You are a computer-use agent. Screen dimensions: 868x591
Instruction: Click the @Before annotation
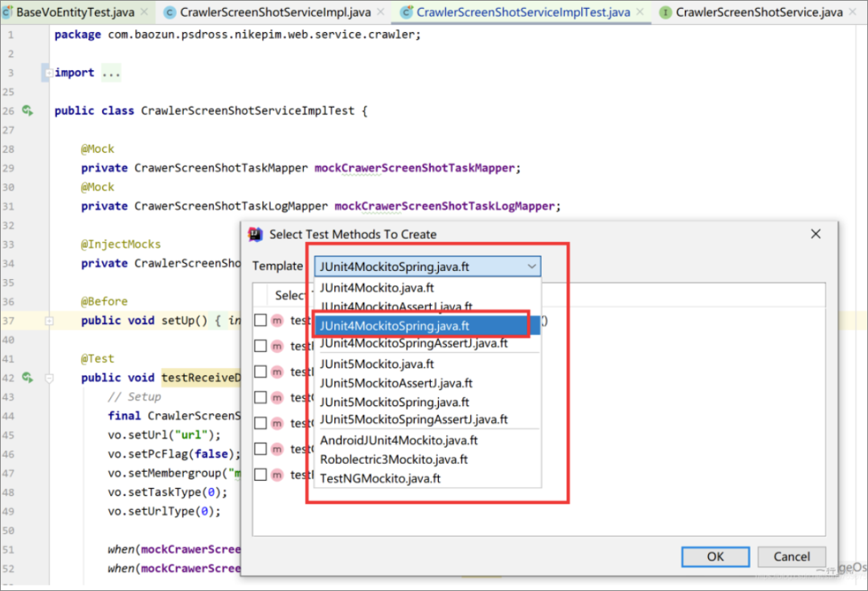(x=104, y=302)
